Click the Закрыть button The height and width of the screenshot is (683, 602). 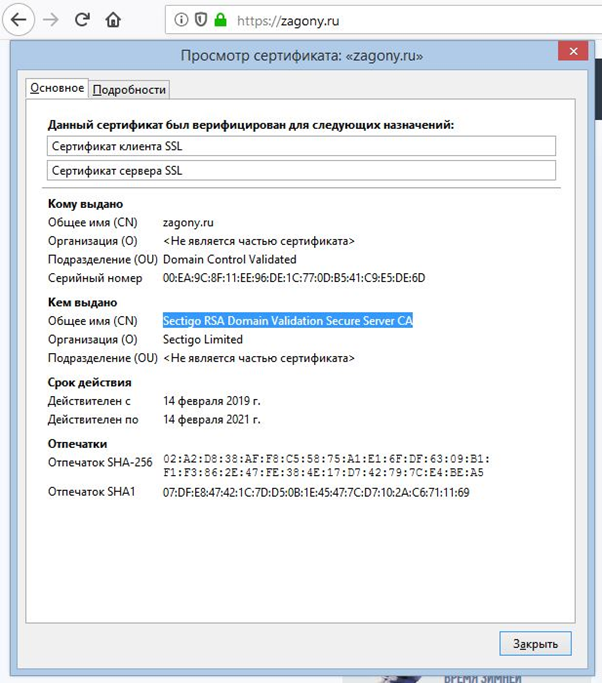[x=535, y=643]
